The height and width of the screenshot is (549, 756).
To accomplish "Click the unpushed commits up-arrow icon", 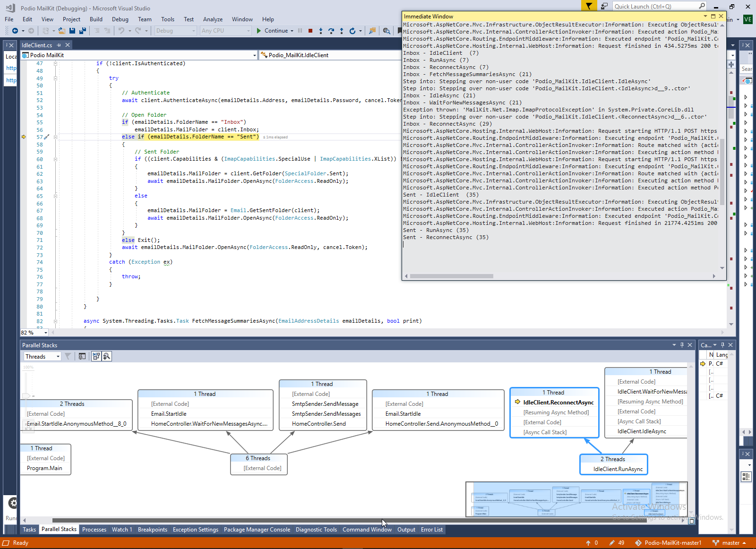I will 588,543.
